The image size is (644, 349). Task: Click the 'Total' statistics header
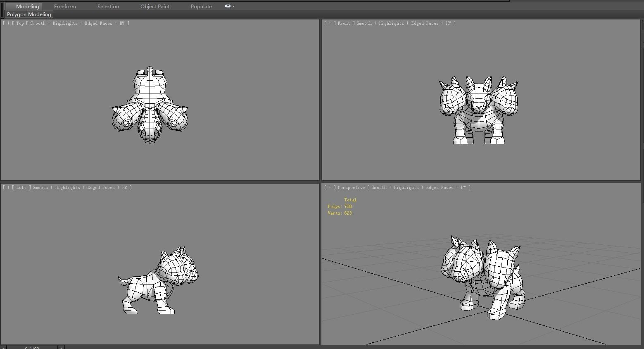tap(350, 200)
